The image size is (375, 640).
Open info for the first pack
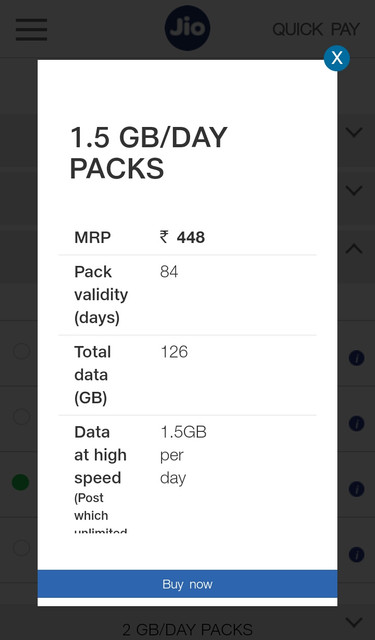pos(356,358)
